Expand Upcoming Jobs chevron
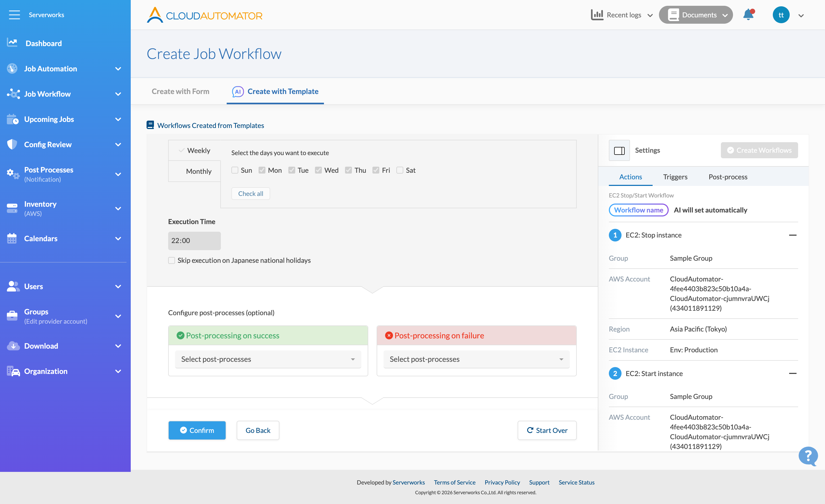 (x=118, y=119)
